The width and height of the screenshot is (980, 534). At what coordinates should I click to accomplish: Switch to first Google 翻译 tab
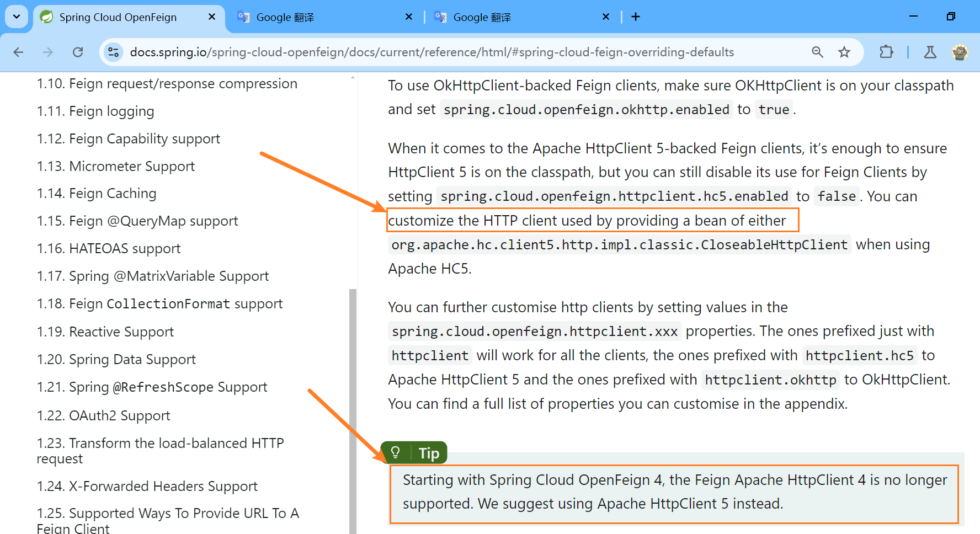[x=326, y=17]
